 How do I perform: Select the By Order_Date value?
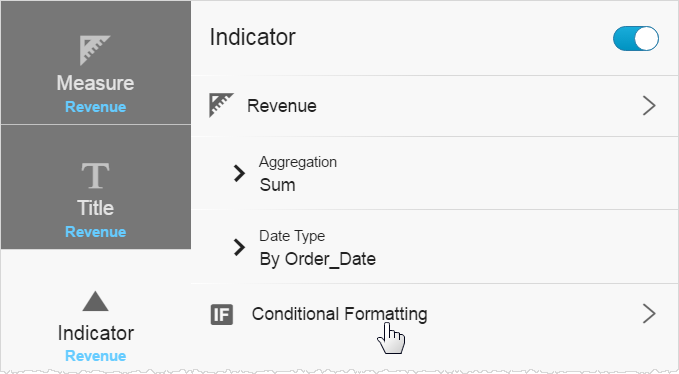pos(317,259)
